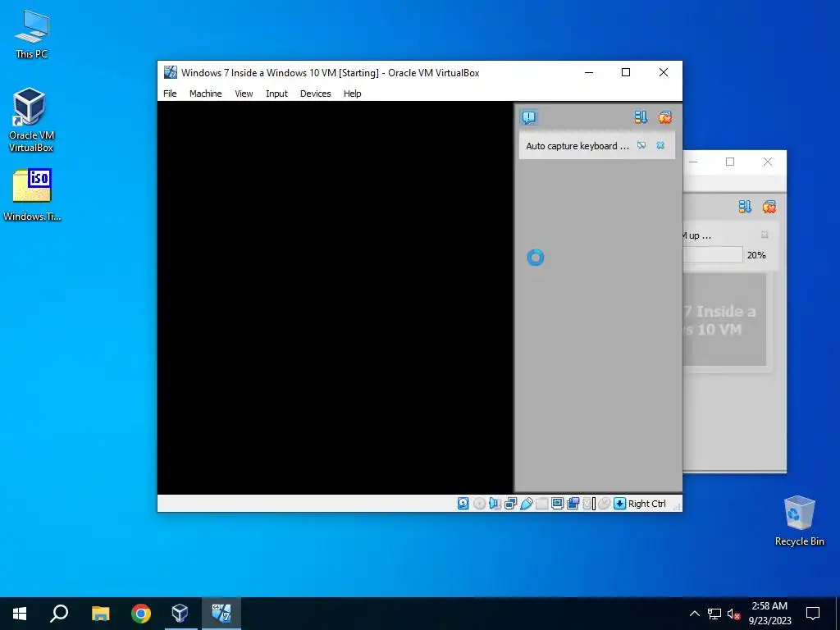Select the This PC desktop icon

tap(32, 34)
